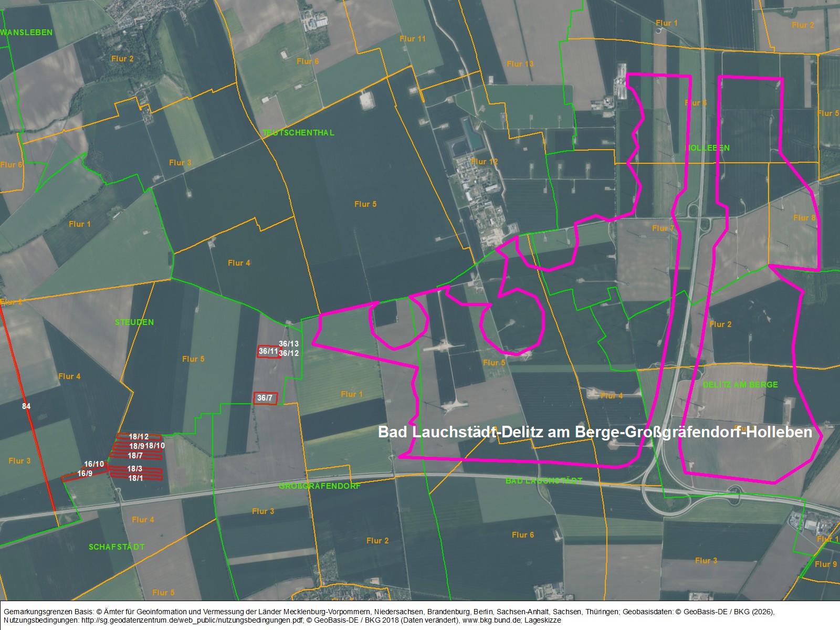Click the DELITZ AM BERGE label

740,385
